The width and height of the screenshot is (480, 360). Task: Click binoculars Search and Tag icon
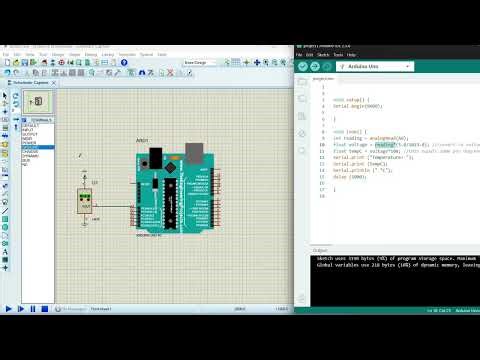pyautogui.click(x=142, y=73)
